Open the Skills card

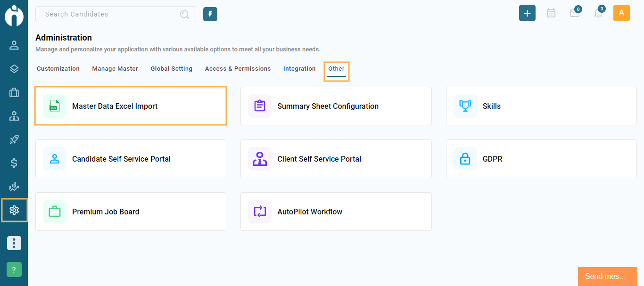pyautogui.click(x=542, y=106)
